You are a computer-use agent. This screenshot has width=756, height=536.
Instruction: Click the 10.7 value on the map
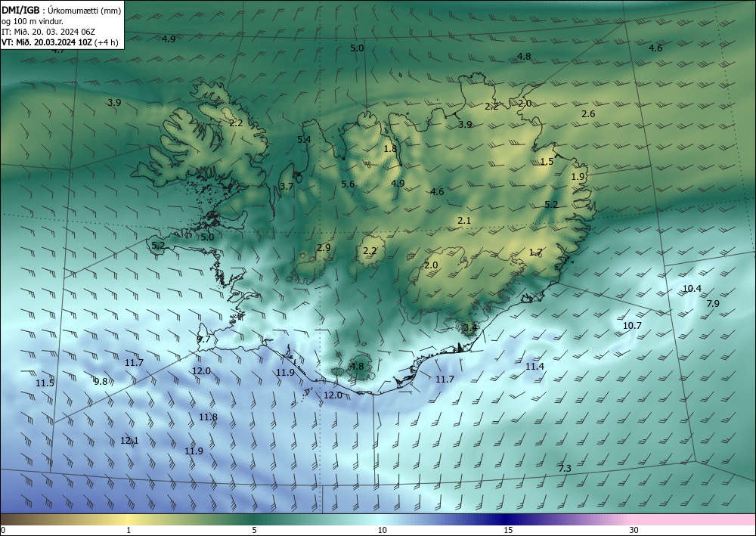[632, 325]
